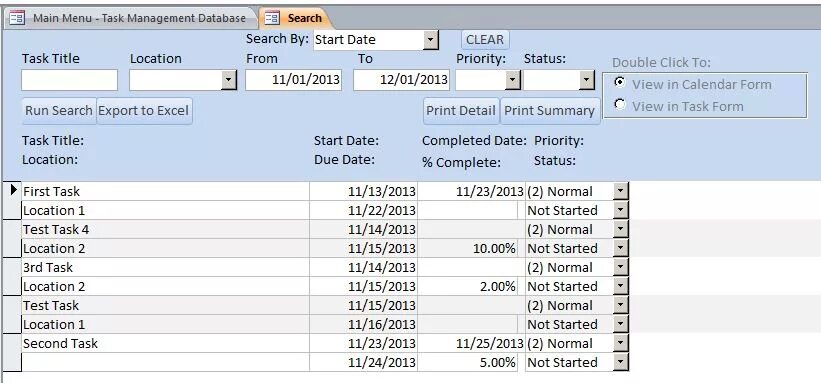The height and width of the screenshot is (383, 821).
Task: Switch to Main Menu - Task Management Database tab
Action: pyautogui.click(x=131, y=18)
